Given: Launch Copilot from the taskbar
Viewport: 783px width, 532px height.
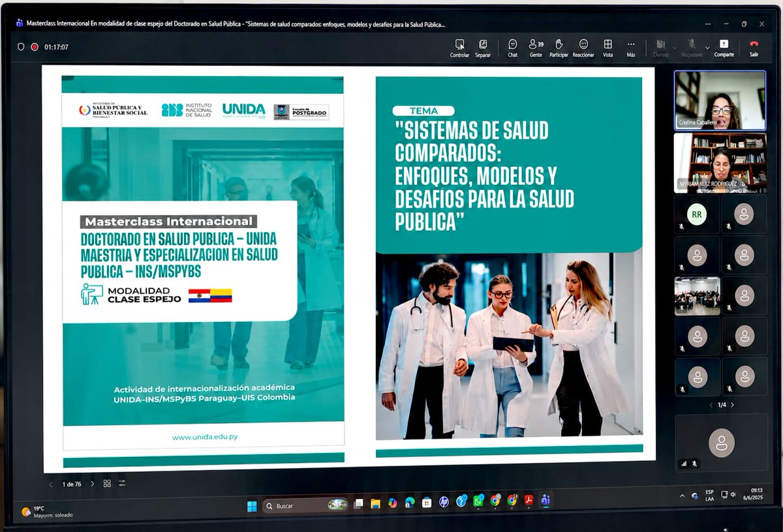Looking at the screenshot, I should click(x=392, y=503).
